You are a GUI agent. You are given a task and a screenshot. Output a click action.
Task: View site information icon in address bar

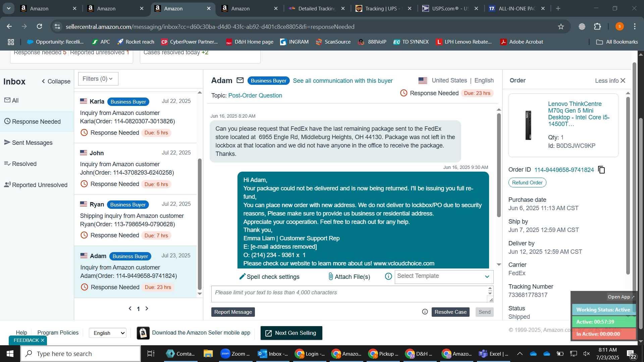(57, 26)
